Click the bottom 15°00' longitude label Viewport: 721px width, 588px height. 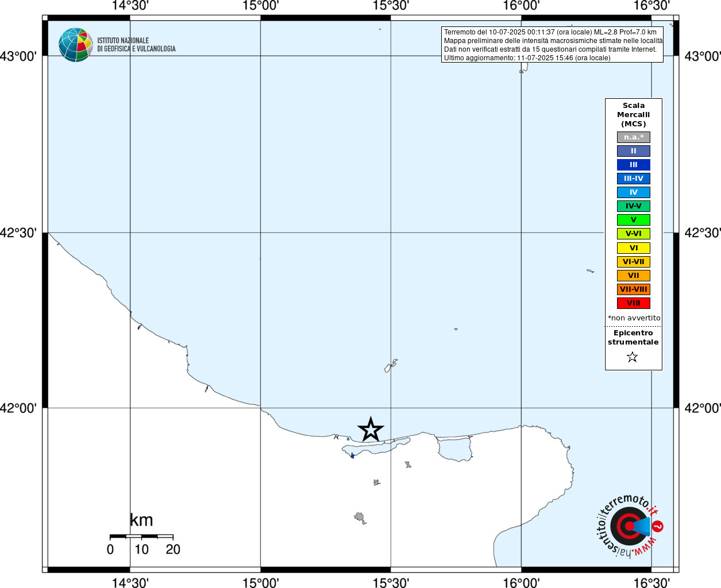click(x=261, y=583)
